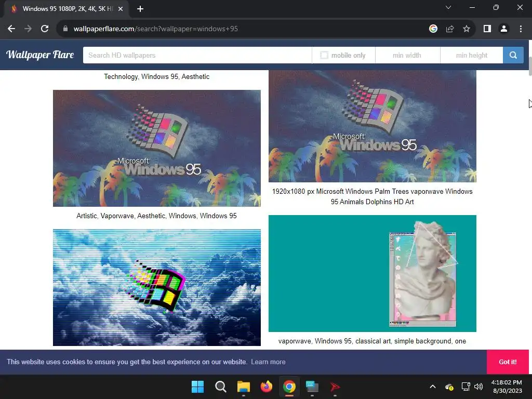
Task: Go to Wallpaper Flare home logo
Action: click(40, 55)
